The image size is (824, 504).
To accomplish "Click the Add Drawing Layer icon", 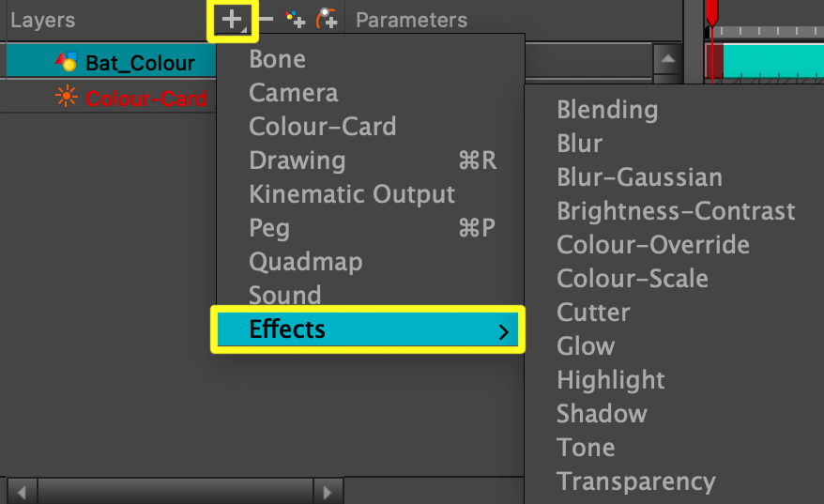I will click(296, 20).
